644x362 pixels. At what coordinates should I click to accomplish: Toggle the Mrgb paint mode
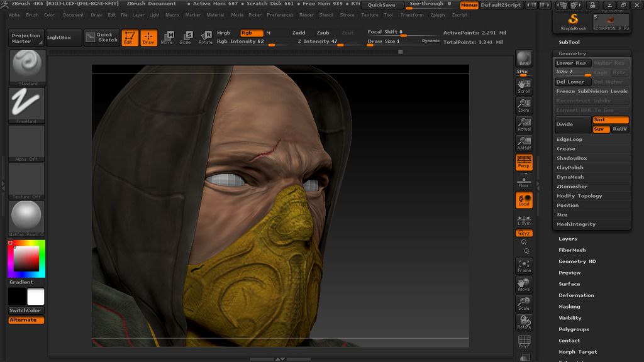point(223,33)
